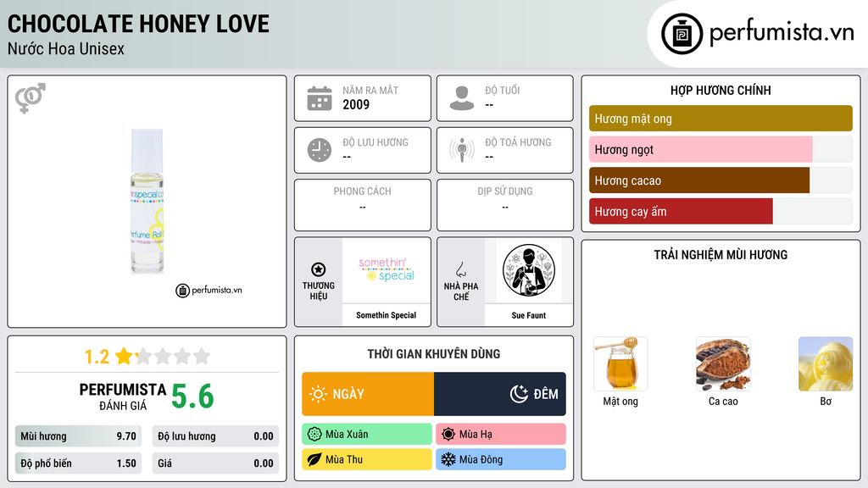Screen dimensions: 868x488
Task: Select the Đêm nighttime block
Action: 500,394
